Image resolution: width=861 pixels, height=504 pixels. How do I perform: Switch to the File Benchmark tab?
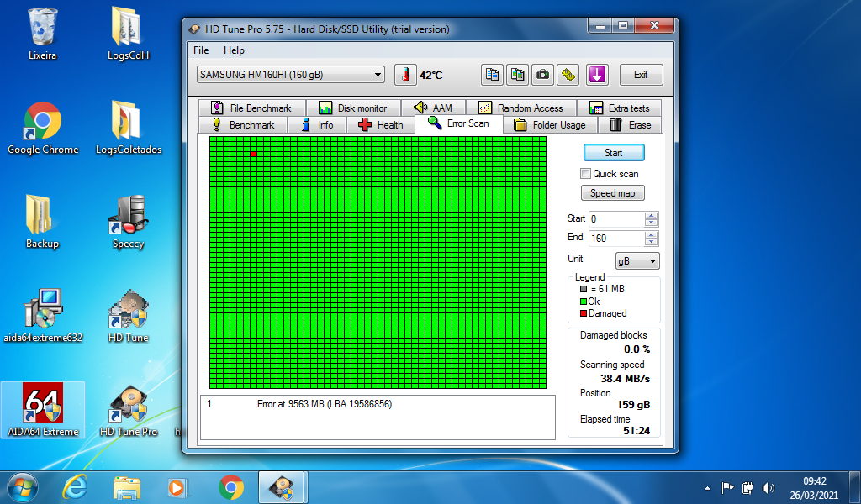tap(251, 108)
